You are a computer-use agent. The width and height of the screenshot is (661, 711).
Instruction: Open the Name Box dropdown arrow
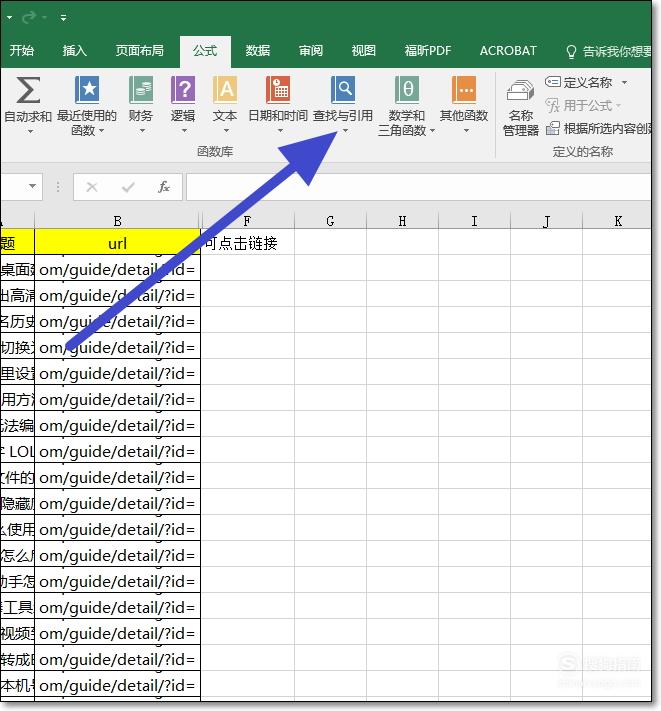pos(32,186)
